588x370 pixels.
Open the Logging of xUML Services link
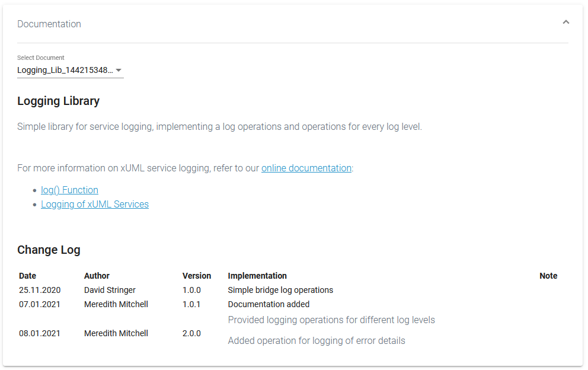click(95, 204)
